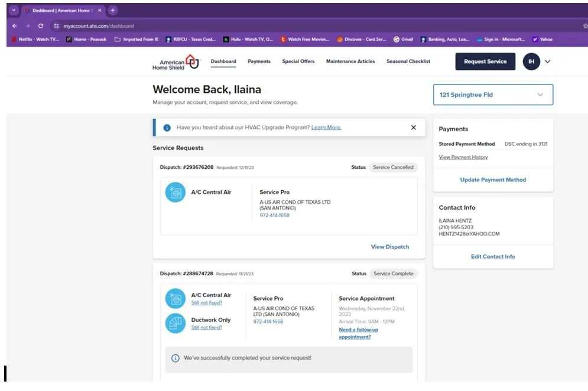Open the browser tab search dropdown arrow

pyautogui.click(x=14, y=11)
